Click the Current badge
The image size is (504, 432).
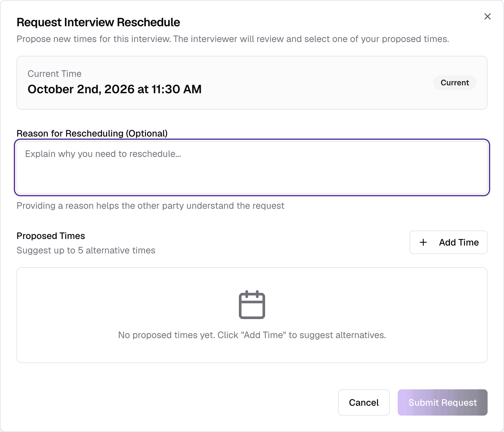tap(455, 83)
